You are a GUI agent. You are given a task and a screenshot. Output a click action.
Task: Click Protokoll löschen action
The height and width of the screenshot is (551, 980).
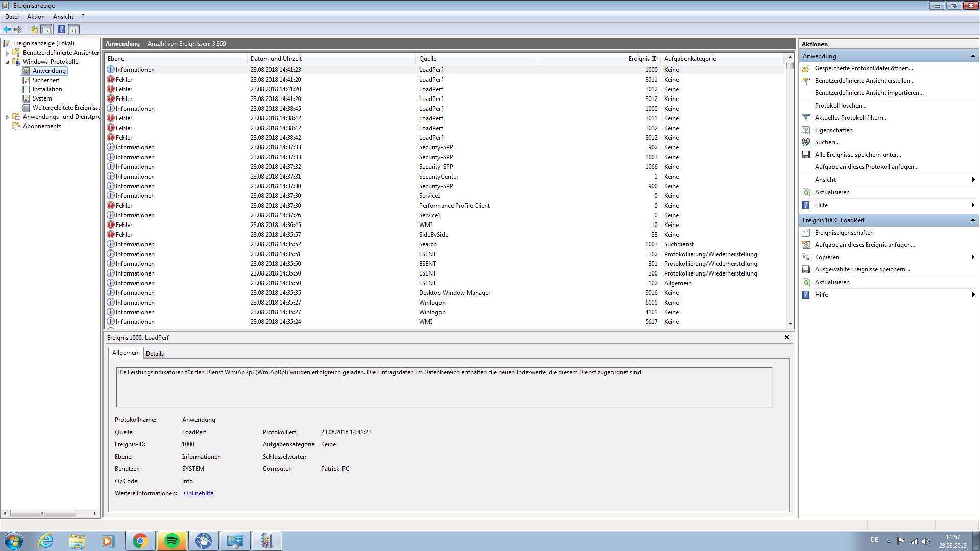click(841, 106)
